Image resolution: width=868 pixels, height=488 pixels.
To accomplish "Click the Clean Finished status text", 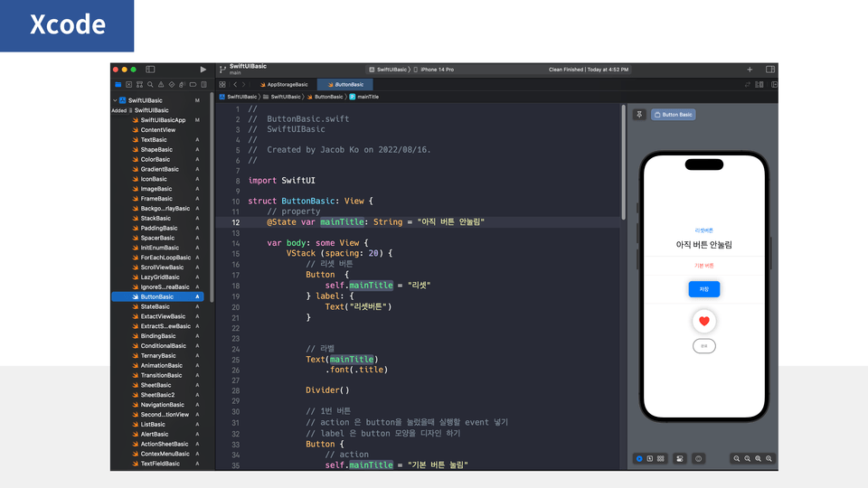I will (589, 70).
